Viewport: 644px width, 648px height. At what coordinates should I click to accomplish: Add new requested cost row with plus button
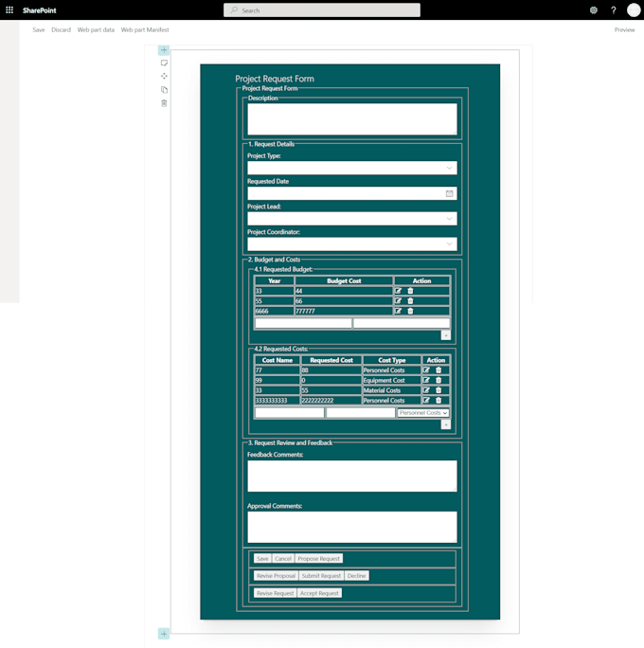445,424
